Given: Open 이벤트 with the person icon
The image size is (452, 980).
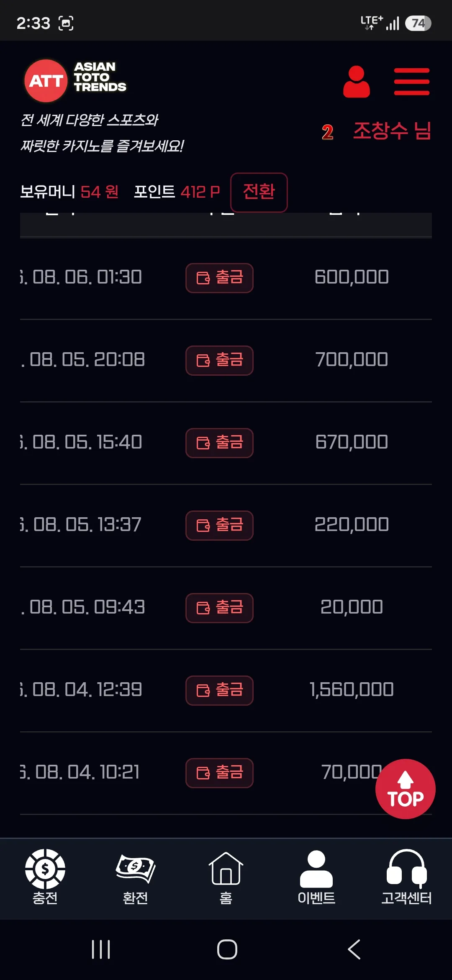Looking at the screenshot, I should point(316,877).
